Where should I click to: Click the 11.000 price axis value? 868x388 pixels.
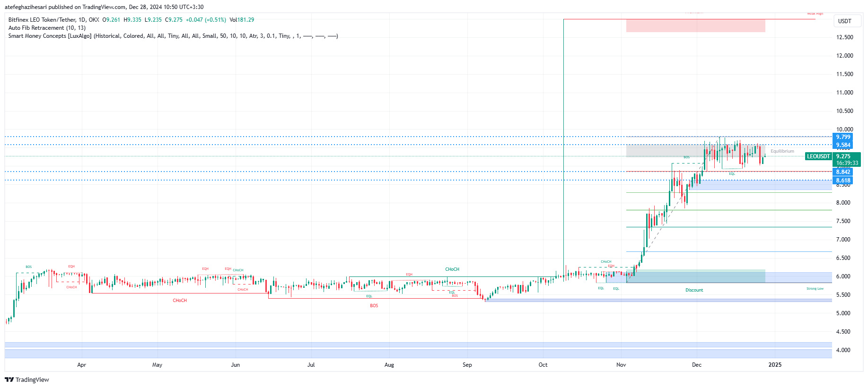click(845, 93)
